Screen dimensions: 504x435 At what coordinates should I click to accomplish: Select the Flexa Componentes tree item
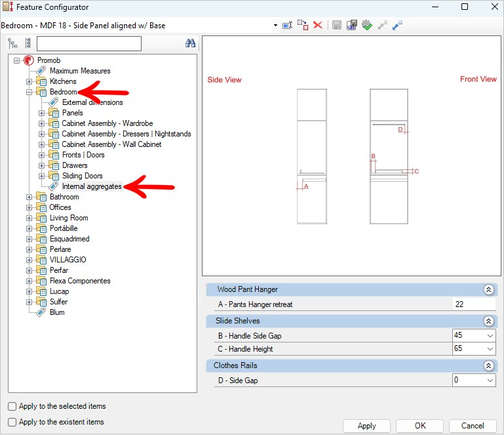[80, 281]
